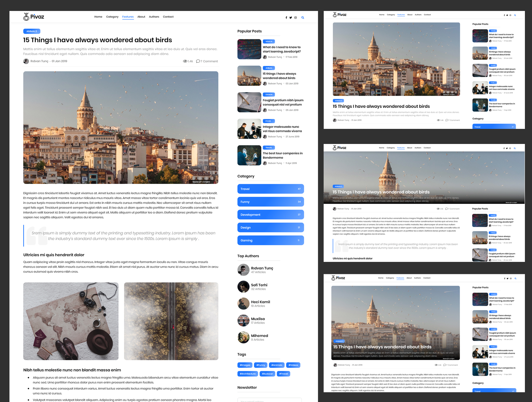Screen dimensions: 532x402
Task: Click the comment bubble icon beside 7 Comment
Action: coord(198,61)
